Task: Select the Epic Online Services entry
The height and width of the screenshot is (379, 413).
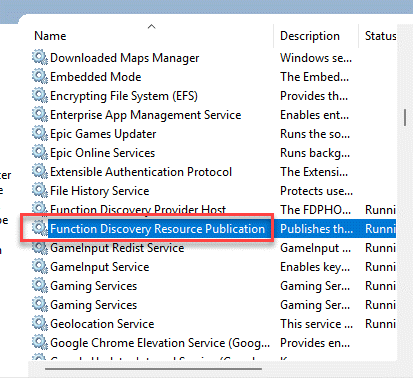Action: [103, 153]
